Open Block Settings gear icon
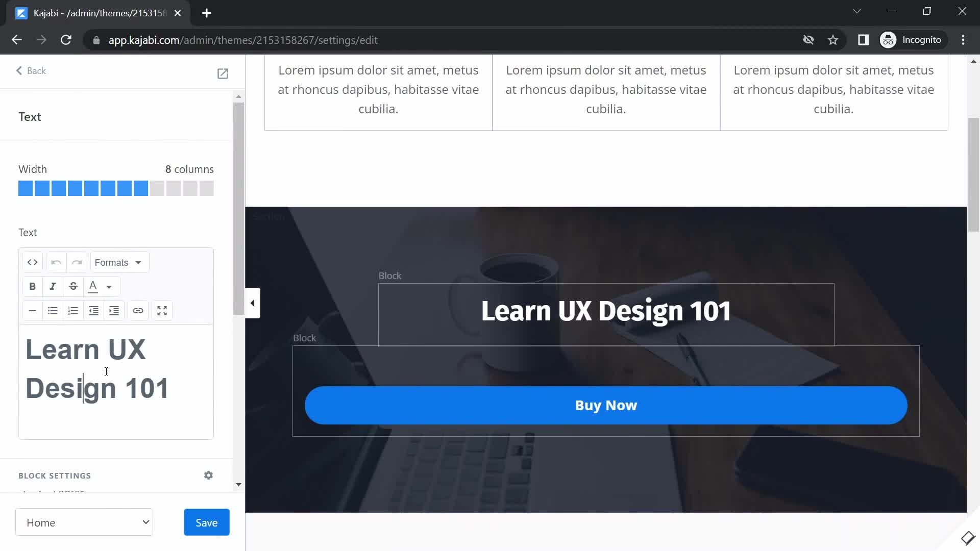Viewport: 980px width, 551px height. (208, 475)
